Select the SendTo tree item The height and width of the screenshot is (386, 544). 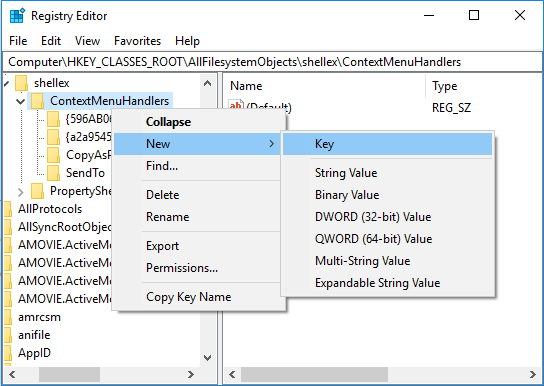(x=85, y=173)
